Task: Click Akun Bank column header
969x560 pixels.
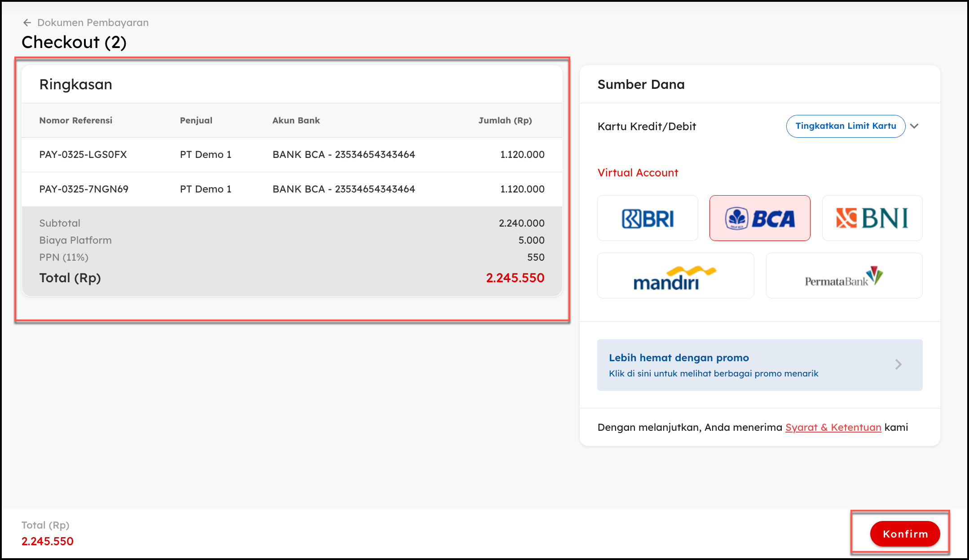Action: (296, 120)
